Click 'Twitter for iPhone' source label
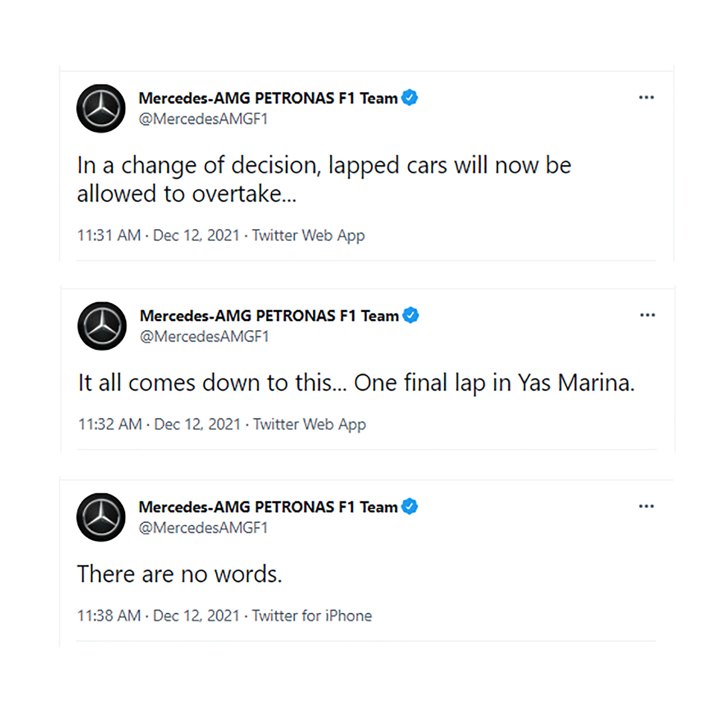Image resolution: width=728 pixels, height=727 pixels. (x=312, y=616)
